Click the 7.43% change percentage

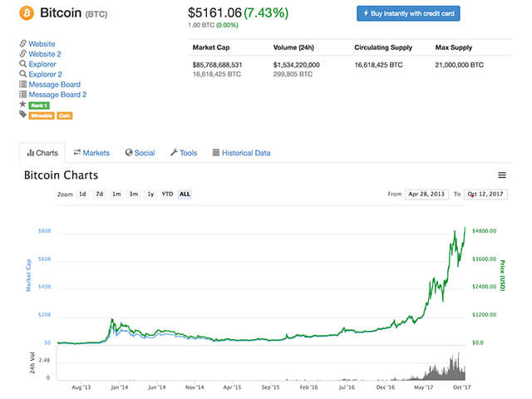tap(266, 13)
